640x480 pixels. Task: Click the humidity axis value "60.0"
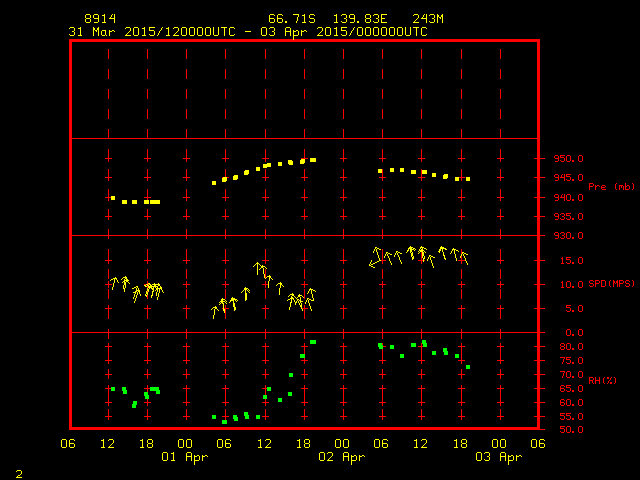click(571, 402)
